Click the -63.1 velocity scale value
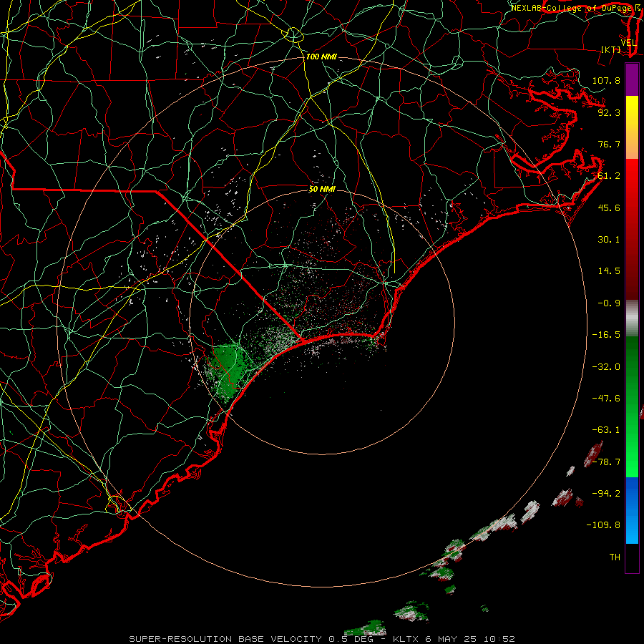644x644 pixels. pos(606,430)
